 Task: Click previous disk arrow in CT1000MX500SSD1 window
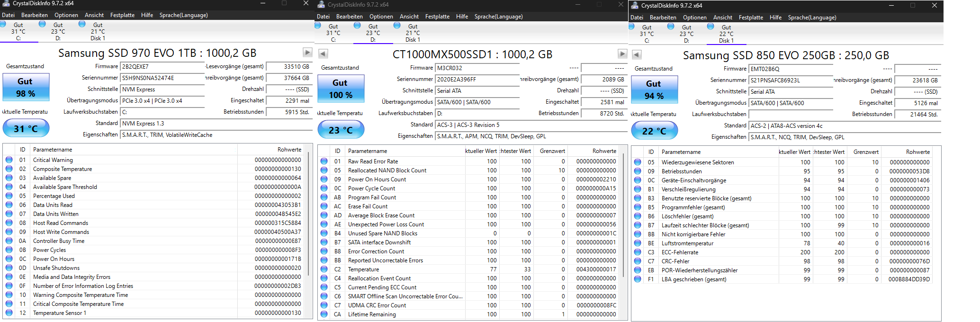(323, 54)
